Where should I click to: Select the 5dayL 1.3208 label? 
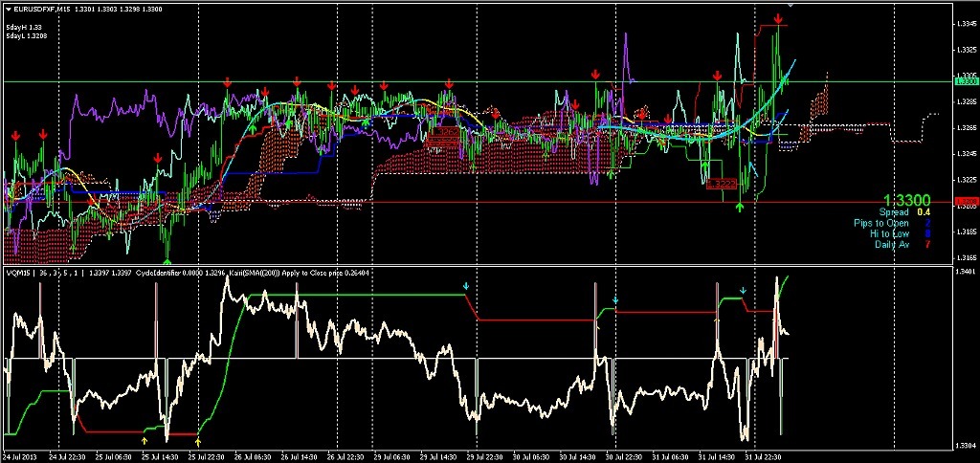pyautogui.click(x=27, y=35)
